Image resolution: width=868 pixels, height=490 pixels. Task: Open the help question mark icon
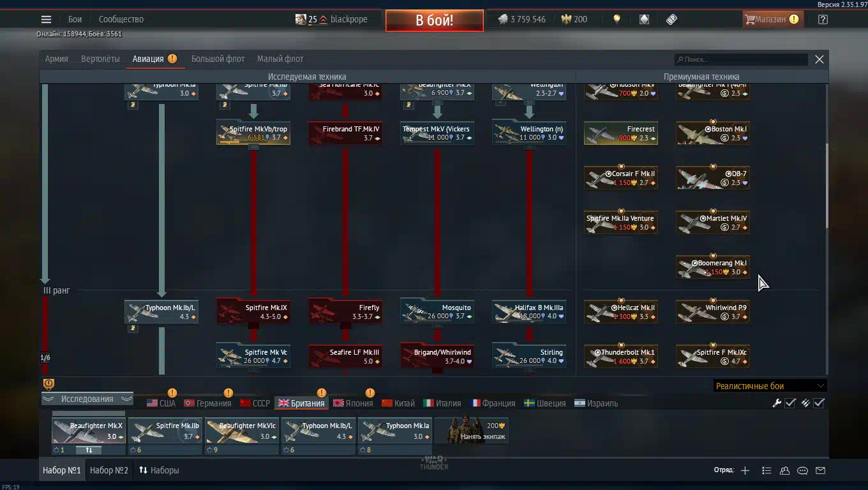coord(823,19)
